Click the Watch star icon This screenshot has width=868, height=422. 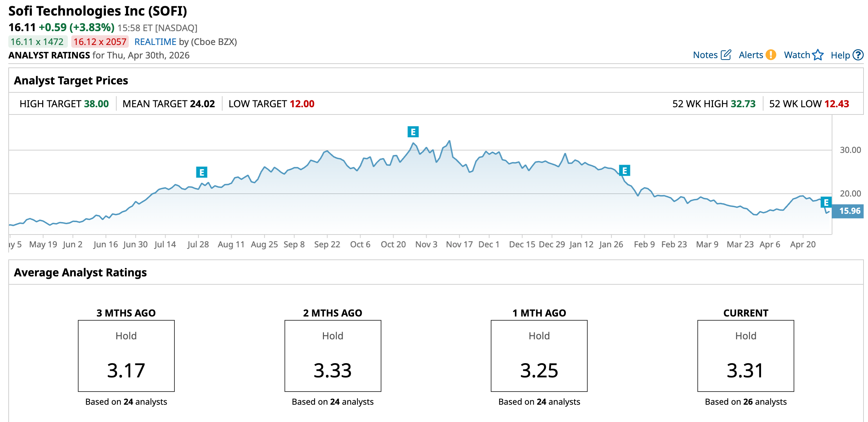pos(818,55)
